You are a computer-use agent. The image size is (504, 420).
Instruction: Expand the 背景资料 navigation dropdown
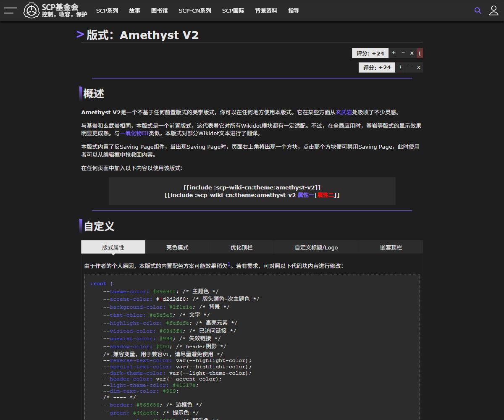(x=266, y=10)
